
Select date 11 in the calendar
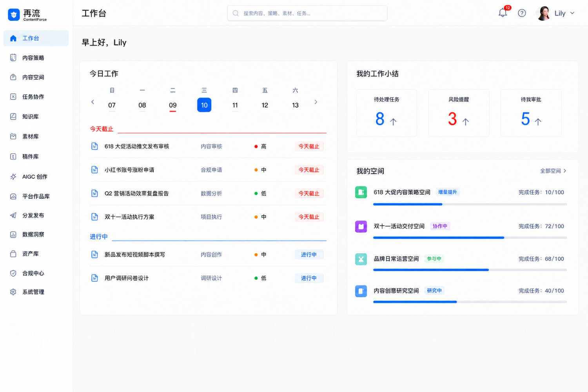pyautogui.click(x=235, y=105)
